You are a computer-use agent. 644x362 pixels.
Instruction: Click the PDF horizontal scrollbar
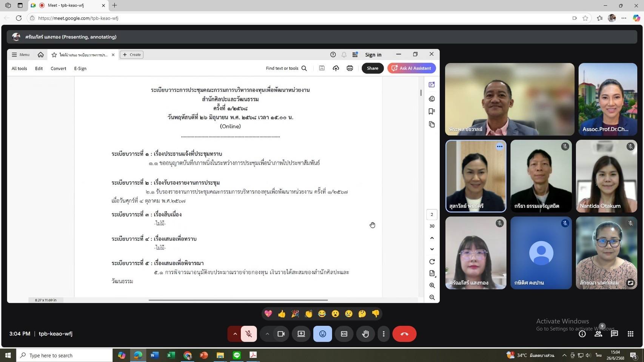(238, 300)
